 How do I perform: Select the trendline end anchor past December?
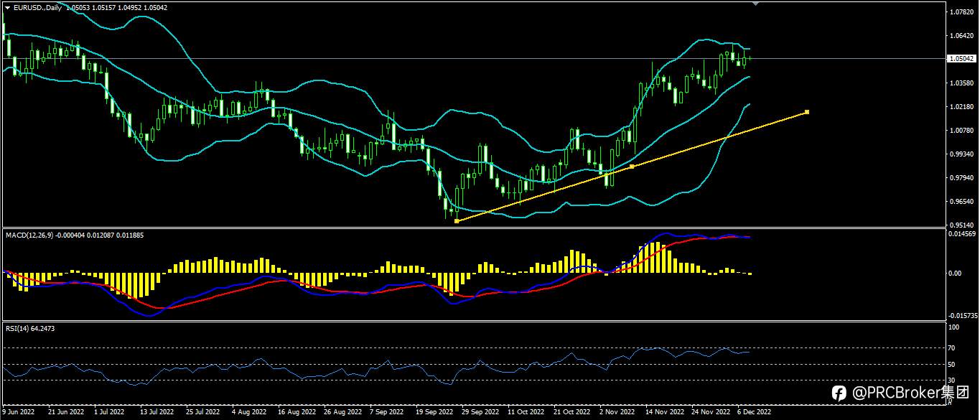[807, 111]
